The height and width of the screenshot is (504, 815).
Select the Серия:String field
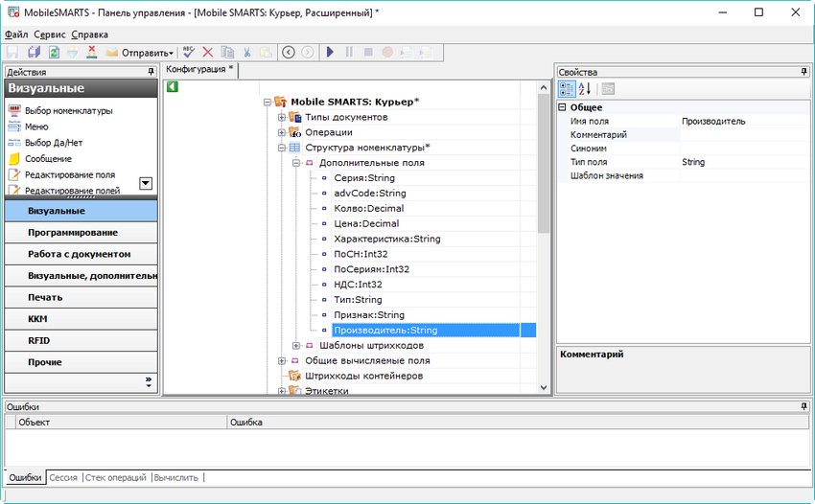tap(364, 178)
